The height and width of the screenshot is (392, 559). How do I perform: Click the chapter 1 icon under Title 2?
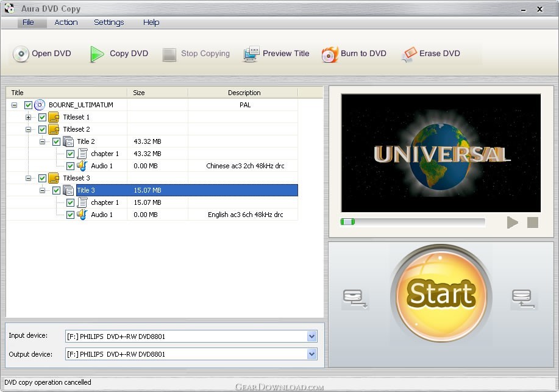(x=82, y=154)
